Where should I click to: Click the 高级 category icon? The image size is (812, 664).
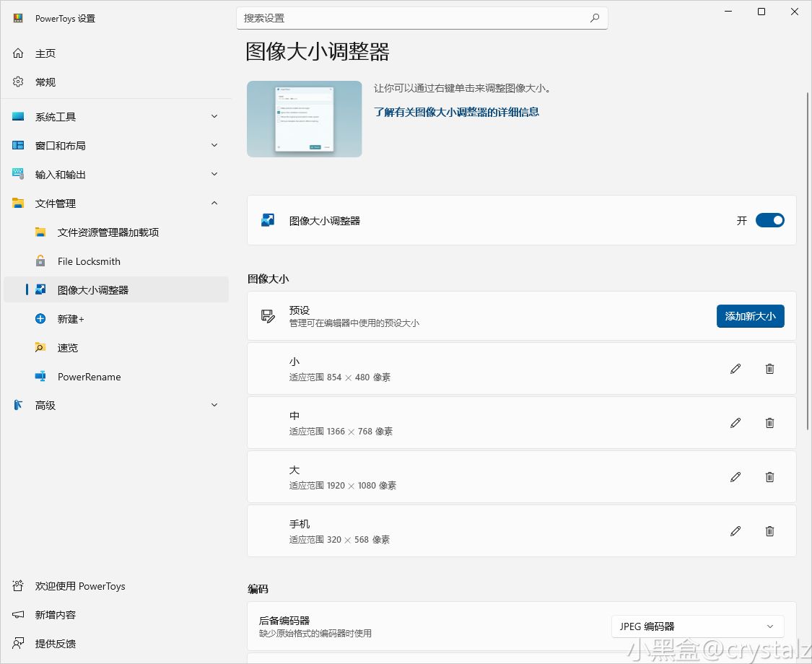[x=18, y=405]
